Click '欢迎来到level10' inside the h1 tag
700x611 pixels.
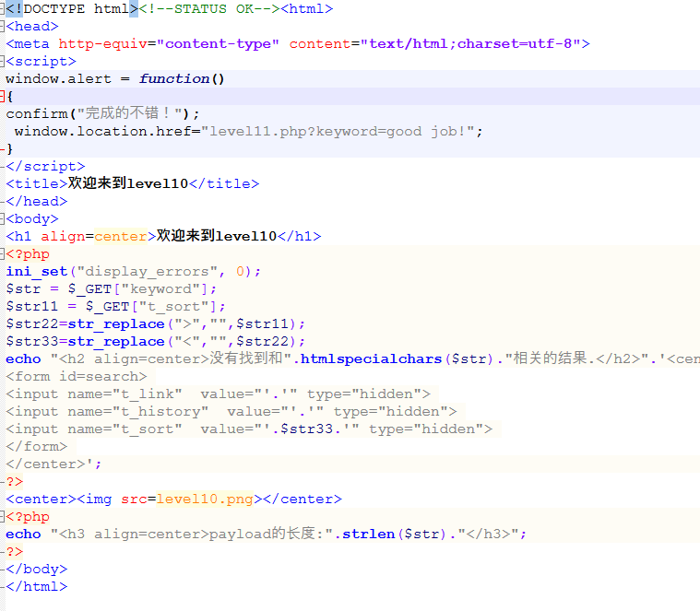pyautogui.click(x=217, y=236)
